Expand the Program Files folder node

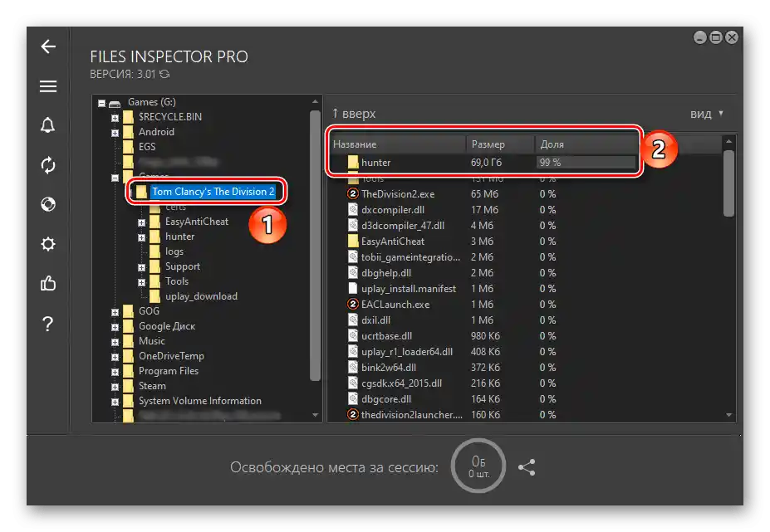[x=115, y=372]
